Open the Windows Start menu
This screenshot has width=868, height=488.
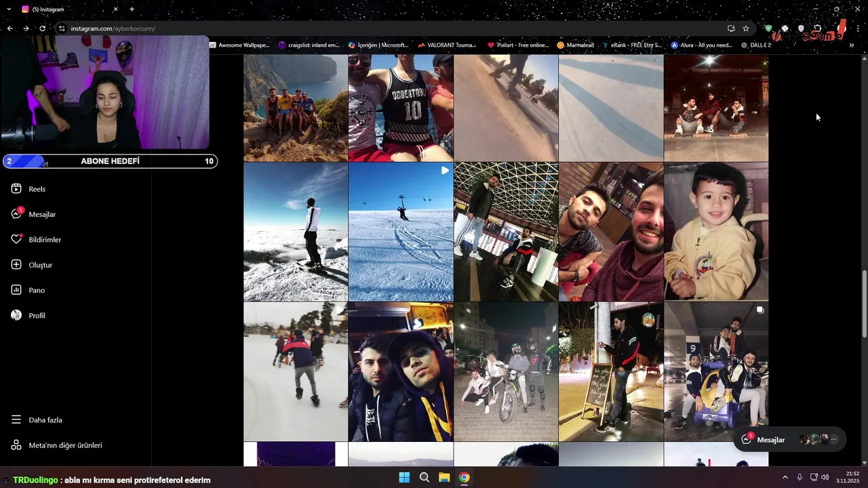click(404, 477)
